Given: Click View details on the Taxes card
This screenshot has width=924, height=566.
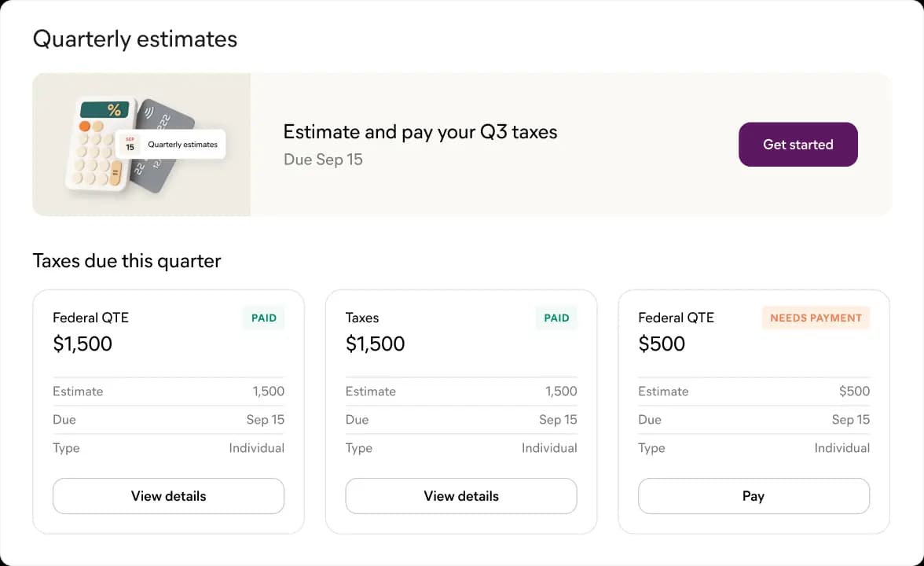Looking at the screenshot, I should (460, 496).
